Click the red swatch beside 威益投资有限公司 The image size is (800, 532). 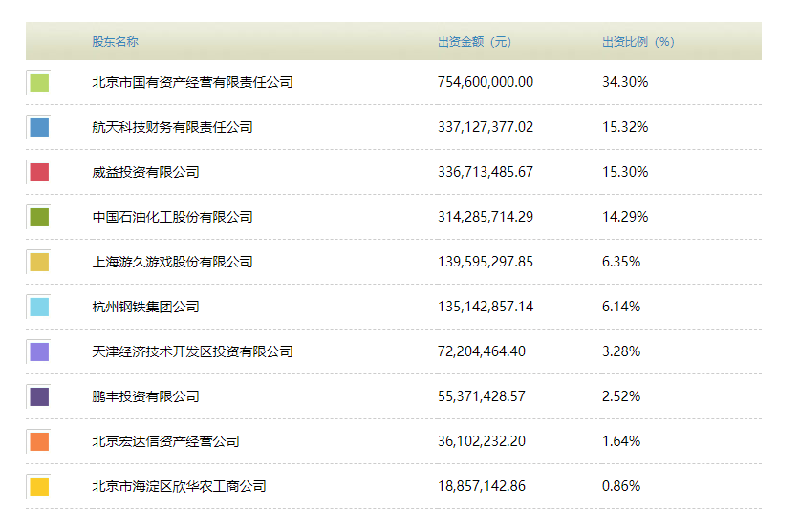click(39, 173)
